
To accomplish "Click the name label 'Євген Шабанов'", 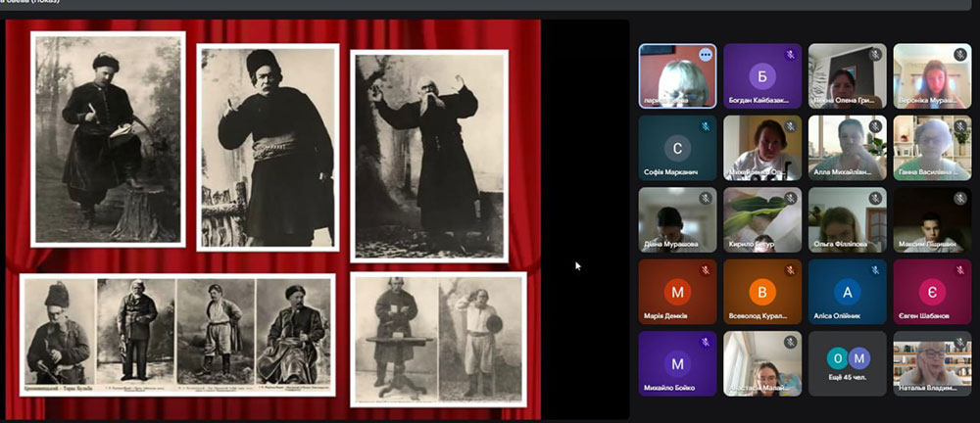I will click(x=924, y=316).
